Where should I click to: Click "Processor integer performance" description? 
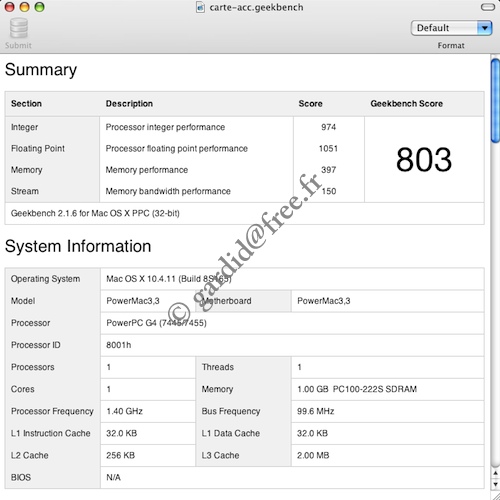pos(165,127)
